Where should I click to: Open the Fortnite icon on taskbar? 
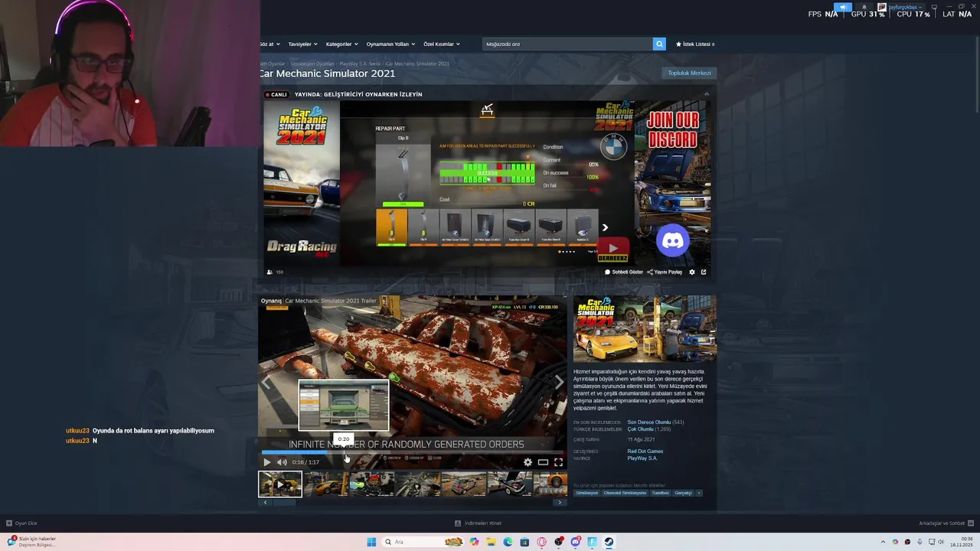pos(592,542)
